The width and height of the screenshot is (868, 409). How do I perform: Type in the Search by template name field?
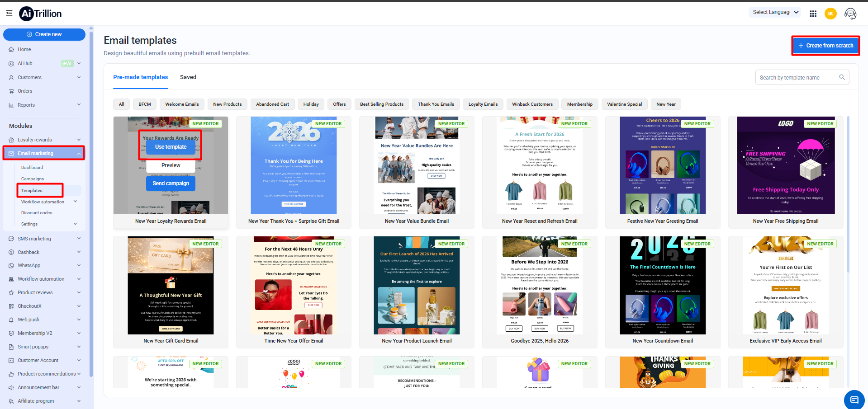(x=796, y=78)
